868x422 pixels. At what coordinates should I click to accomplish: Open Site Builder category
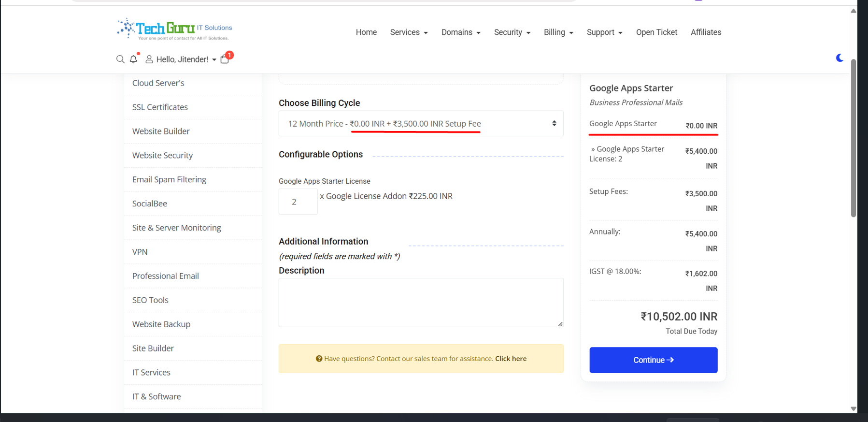153,349
